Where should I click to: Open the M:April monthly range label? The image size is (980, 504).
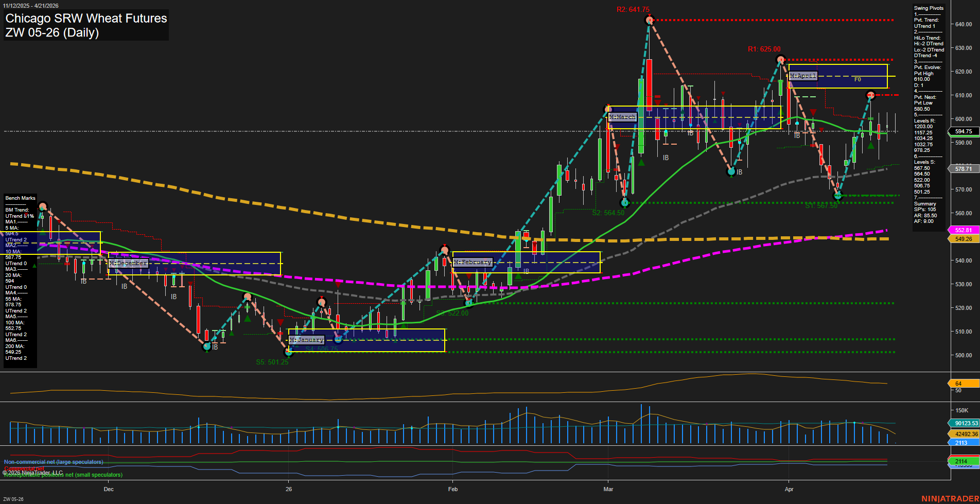point(802,76)
